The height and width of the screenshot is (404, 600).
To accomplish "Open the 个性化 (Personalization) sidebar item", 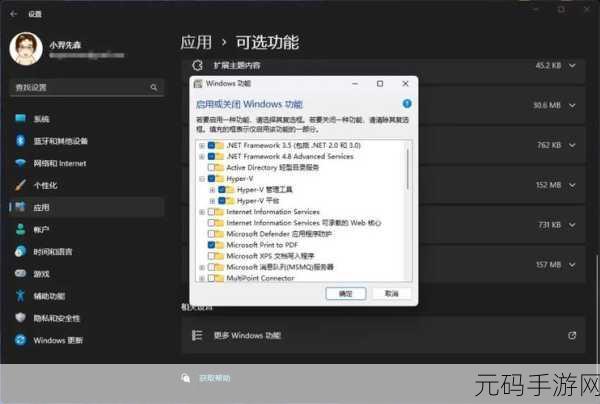I will [87, 186].
